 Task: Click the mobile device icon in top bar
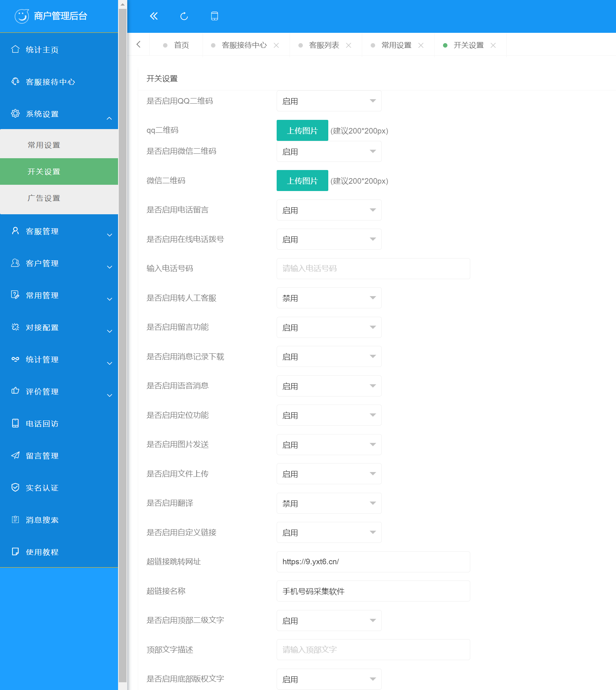coord(214,16)
